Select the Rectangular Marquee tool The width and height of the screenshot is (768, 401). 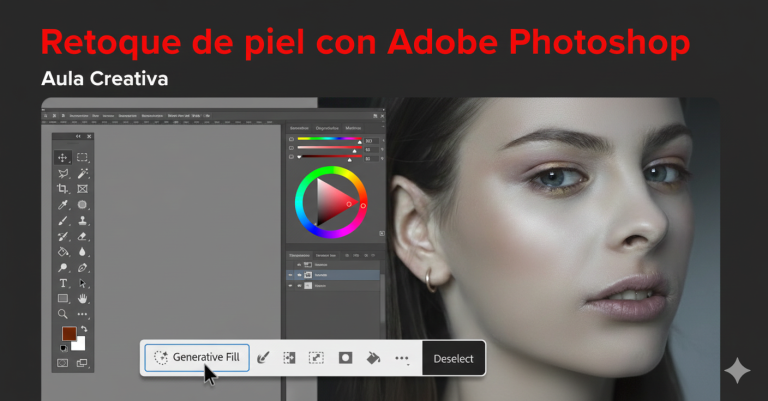tap(82, 157)
